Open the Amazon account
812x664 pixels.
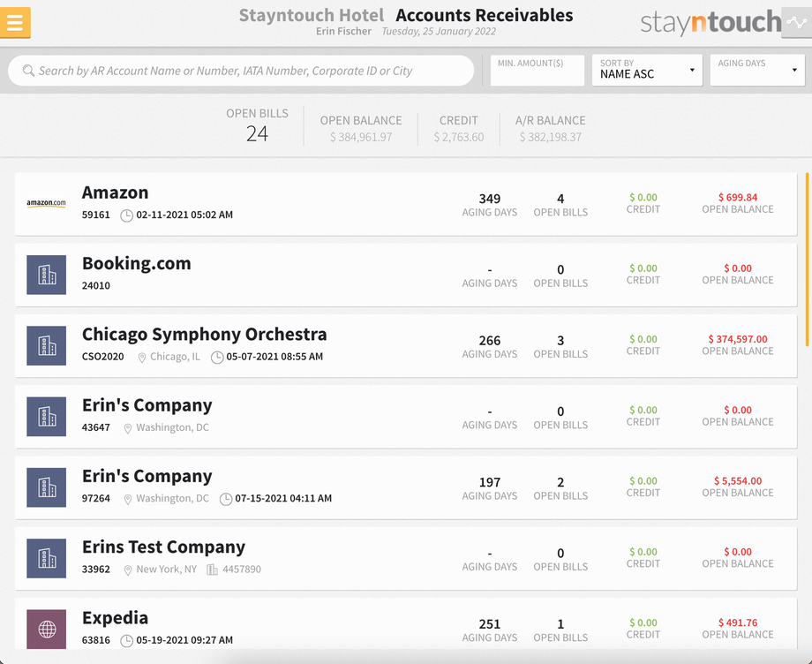click(406, 204)
